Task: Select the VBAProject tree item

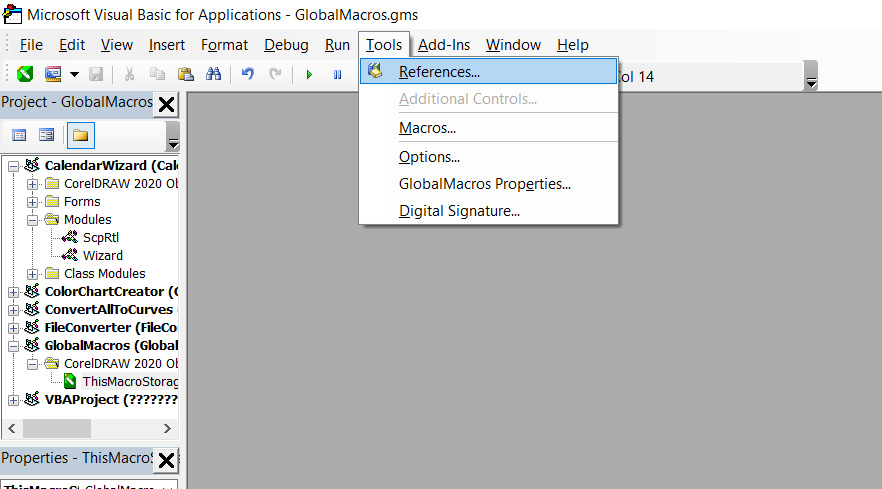Action: tap(111, 400)
